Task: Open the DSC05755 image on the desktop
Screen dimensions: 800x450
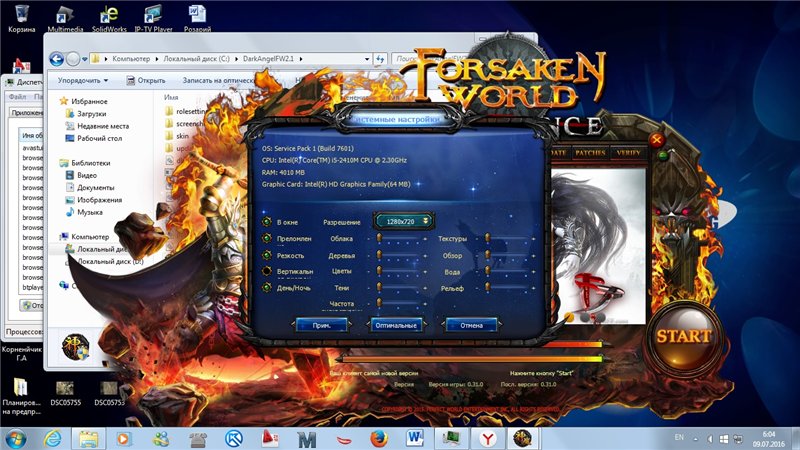Action: click(x=66, y=393)
